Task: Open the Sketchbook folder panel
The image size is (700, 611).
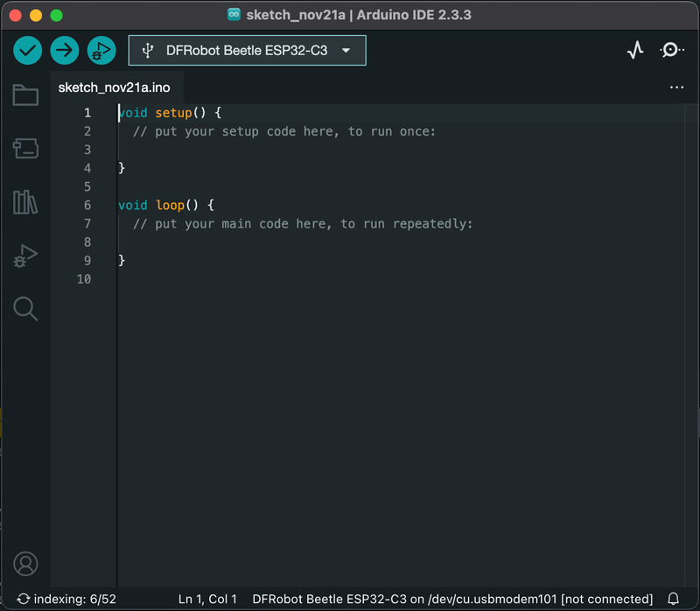Action: 25,95
